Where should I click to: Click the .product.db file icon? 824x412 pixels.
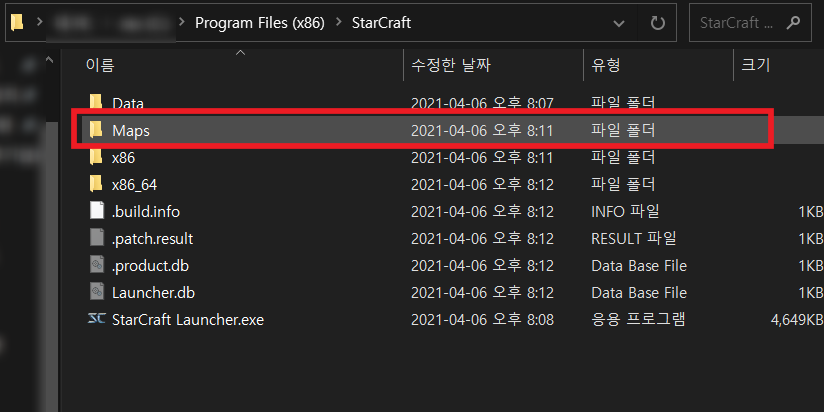[x=97, y=266]
